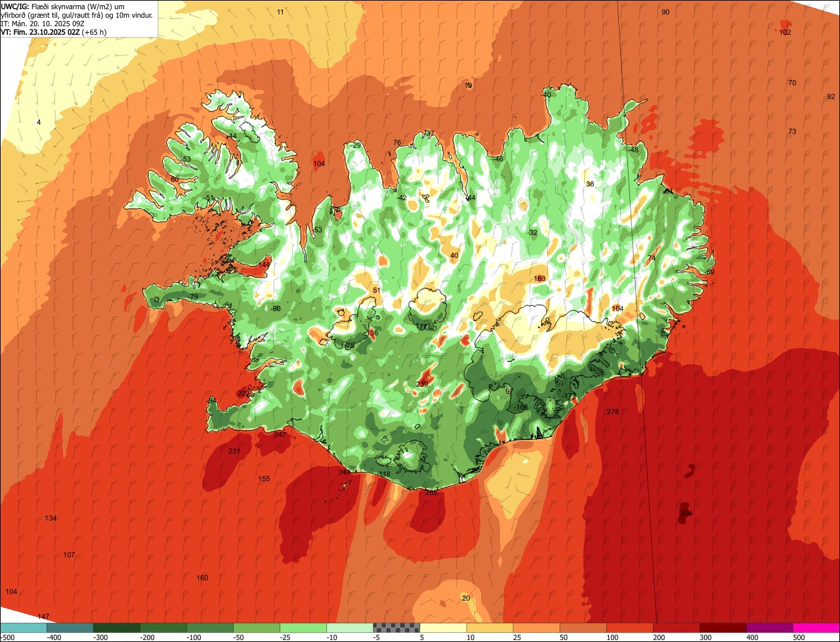Click the '59' value on the east coast

tap(710, 271)
